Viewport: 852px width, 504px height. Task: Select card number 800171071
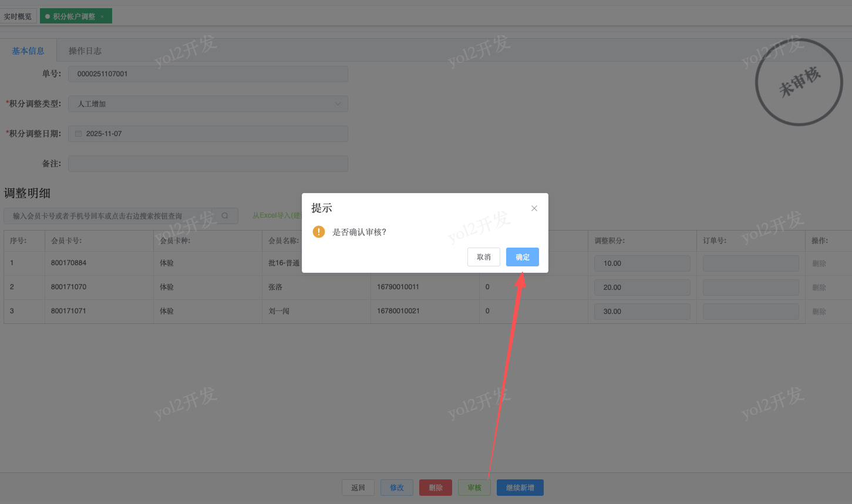click(69, 311)
